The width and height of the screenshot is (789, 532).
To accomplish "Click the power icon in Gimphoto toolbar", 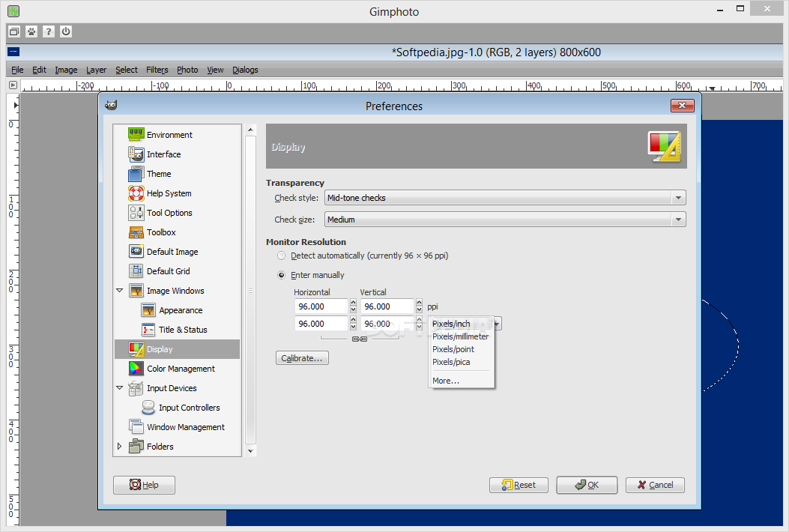I will click(66, 31).
